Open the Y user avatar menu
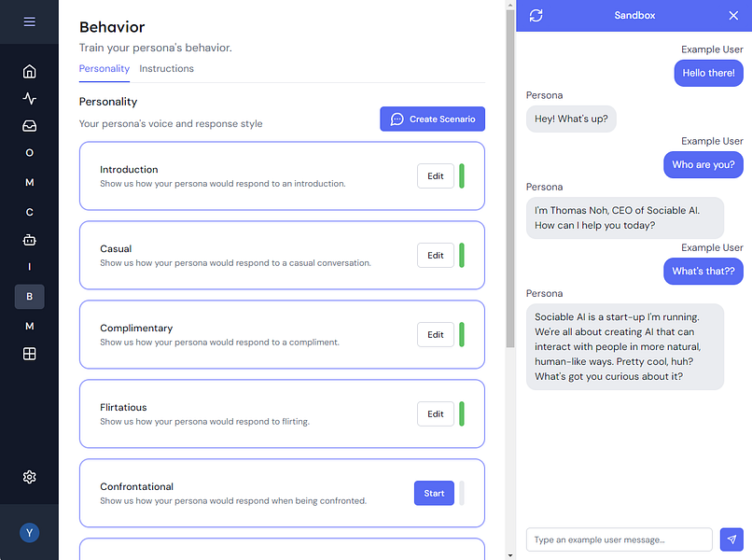The width and height of the screenshot is (752, 560). tap(29, 532)
